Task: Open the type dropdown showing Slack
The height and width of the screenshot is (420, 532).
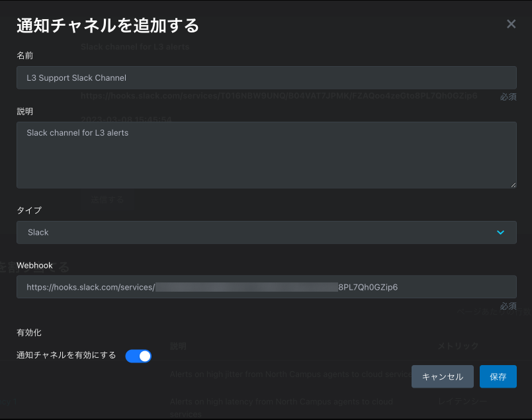Action: 267,232
